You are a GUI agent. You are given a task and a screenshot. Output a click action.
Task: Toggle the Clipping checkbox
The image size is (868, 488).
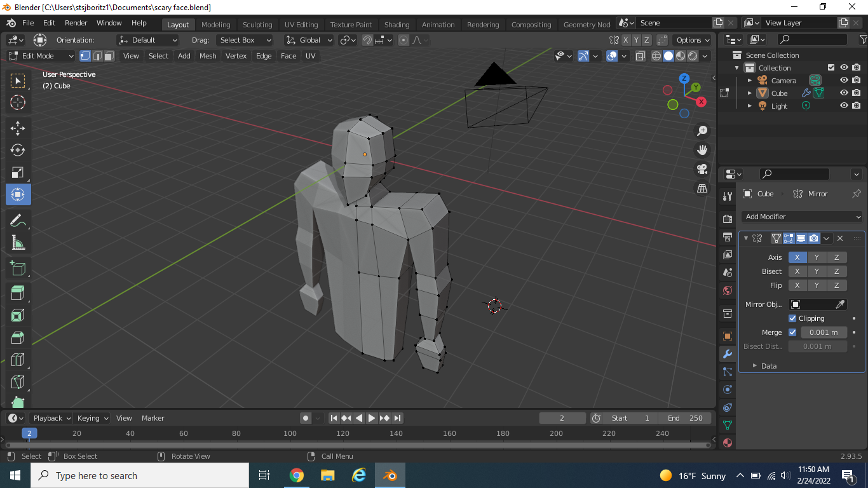[792, 318]
